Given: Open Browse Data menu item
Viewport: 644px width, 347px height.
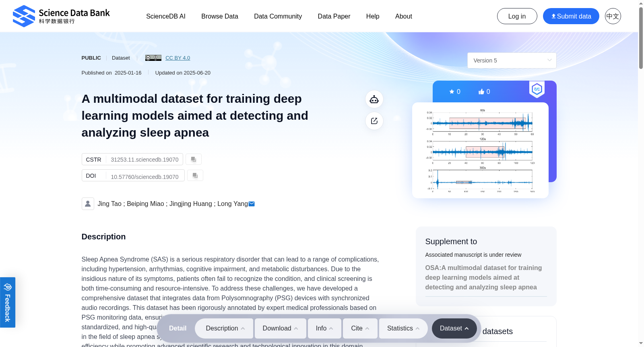Looking at the screenshot, I should 220,16.
